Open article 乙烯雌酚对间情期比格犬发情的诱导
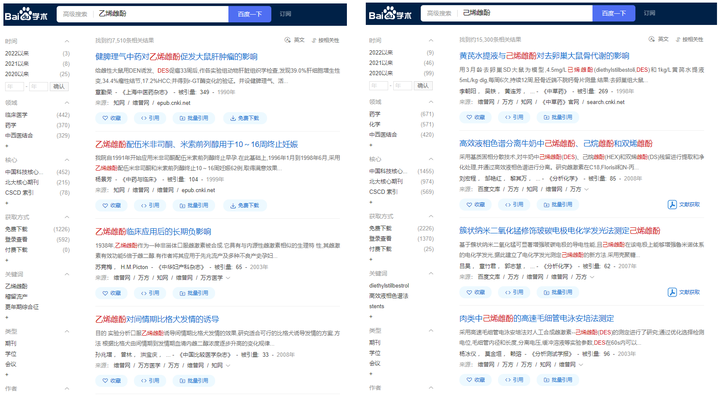Image resolution: width=720 pixels, height=398 pixels. click(x=157, y=319)
